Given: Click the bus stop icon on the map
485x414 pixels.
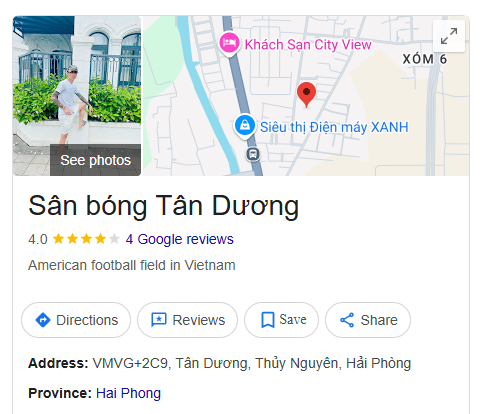Looking at the screenshot, I should [253, 154].
